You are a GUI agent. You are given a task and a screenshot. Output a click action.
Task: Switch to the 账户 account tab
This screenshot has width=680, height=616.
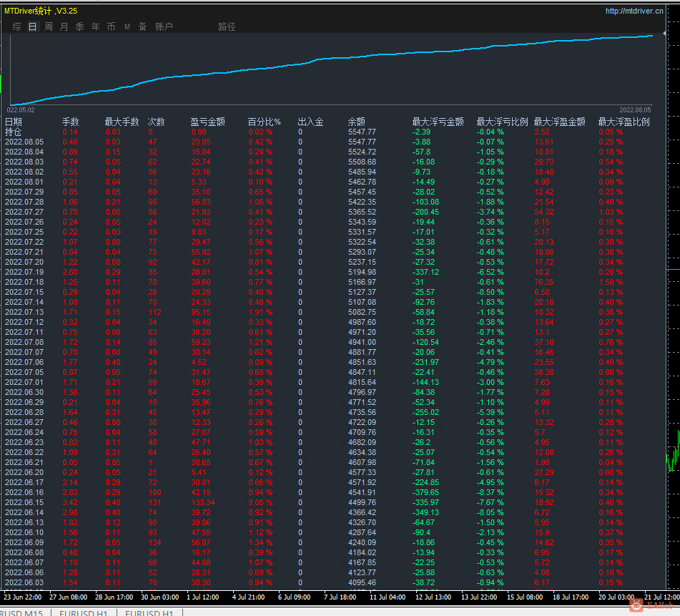[164, 26]
